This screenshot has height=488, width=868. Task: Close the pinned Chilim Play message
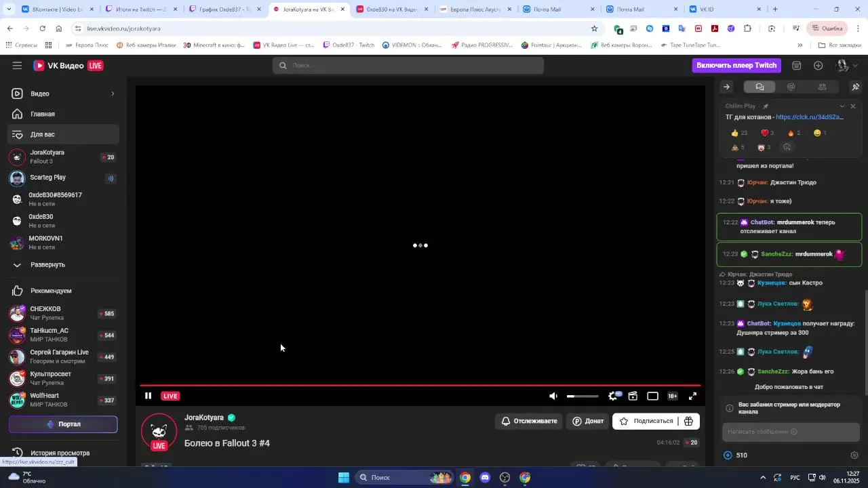(x=853, y=106)
